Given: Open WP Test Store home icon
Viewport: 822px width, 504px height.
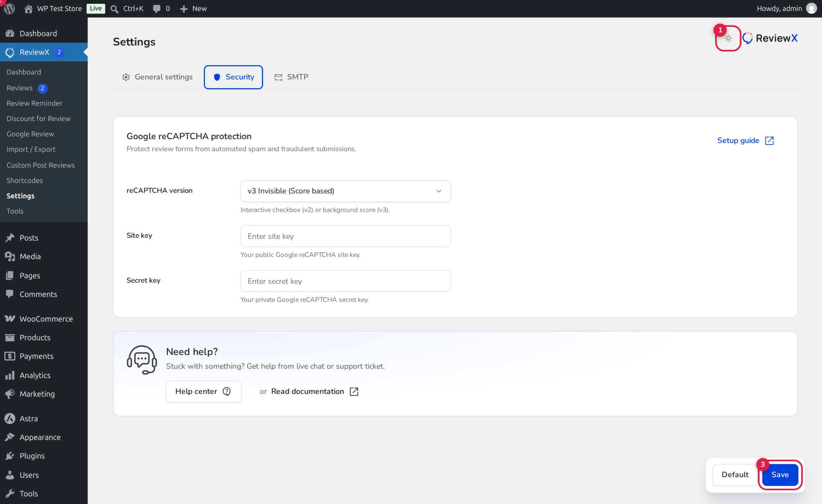Looking at the screenshot, I should (x=28, y=8).
